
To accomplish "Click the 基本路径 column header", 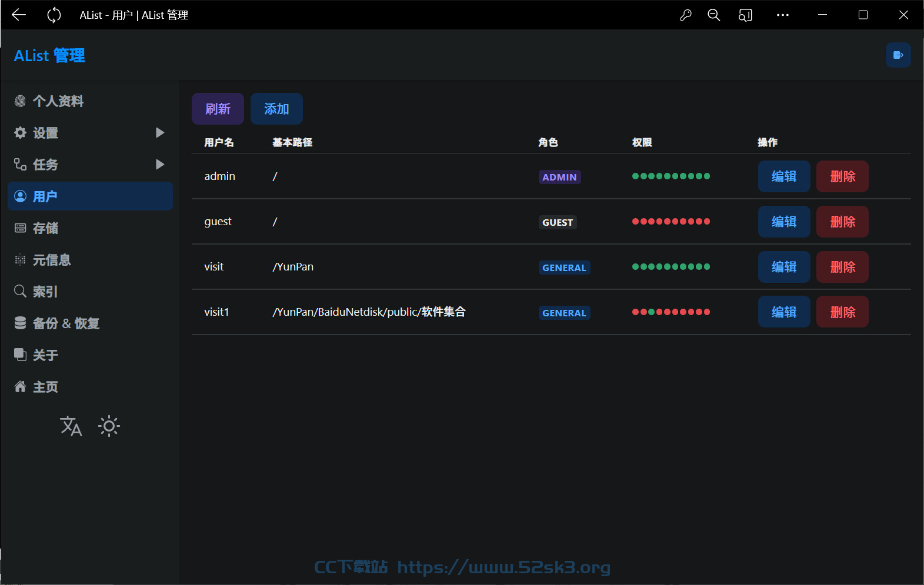I will click(x=292, y=142).
